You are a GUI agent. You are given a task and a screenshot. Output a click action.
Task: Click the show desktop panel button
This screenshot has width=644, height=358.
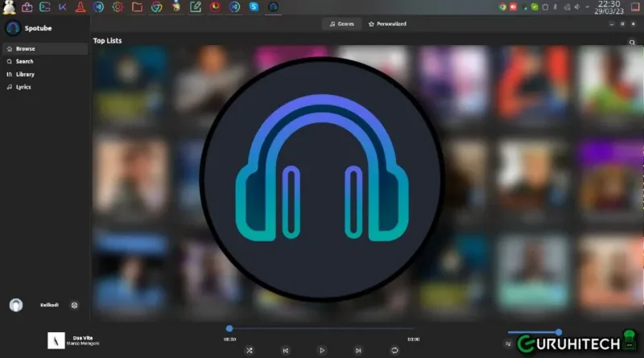click(635, 7)
